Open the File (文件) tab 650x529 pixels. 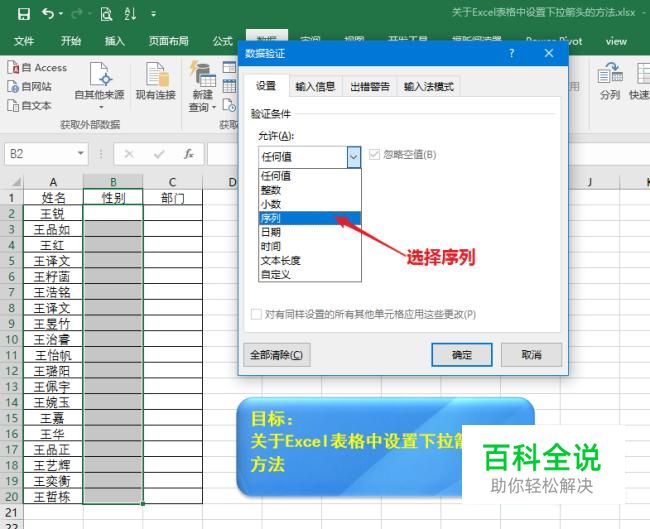coord(24,41)
